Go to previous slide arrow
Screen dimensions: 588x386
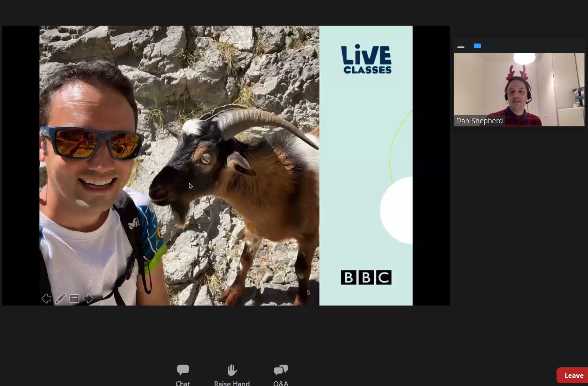(46, 299)
